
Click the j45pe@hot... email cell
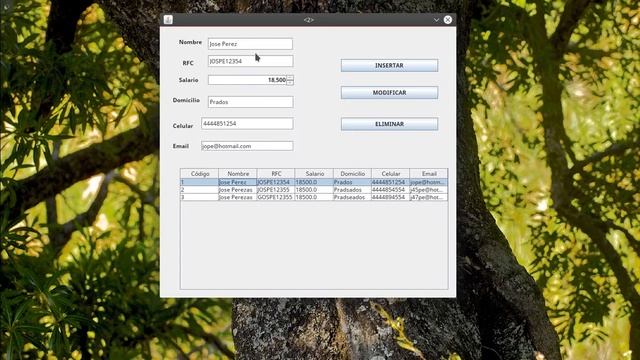click(429, 190)
